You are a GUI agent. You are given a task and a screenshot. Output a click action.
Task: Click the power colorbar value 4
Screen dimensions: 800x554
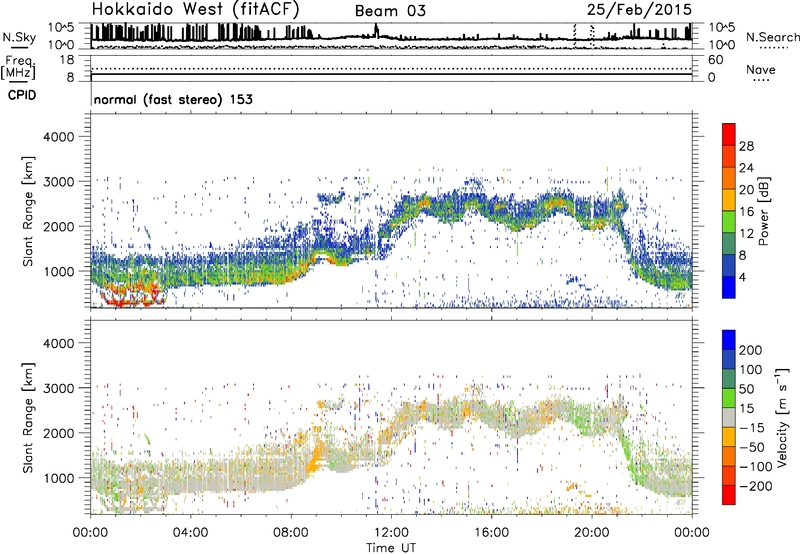click(x=743, y=277)
